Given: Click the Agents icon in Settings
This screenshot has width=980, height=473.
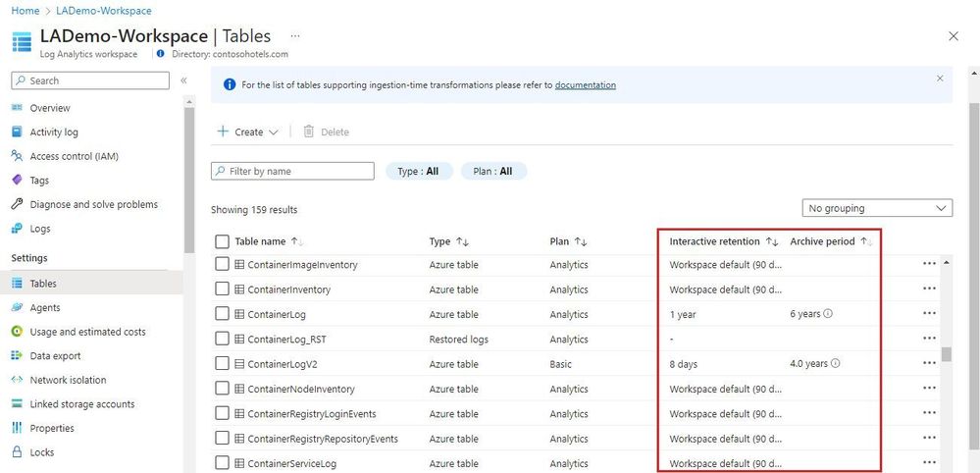Looking at the screenshot, I should pos(17,307).
